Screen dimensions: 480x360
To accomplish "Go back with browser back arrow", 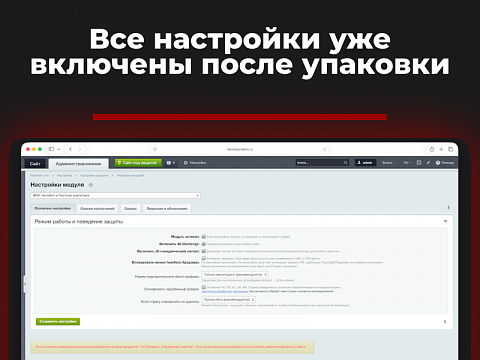I will [70, 149].
